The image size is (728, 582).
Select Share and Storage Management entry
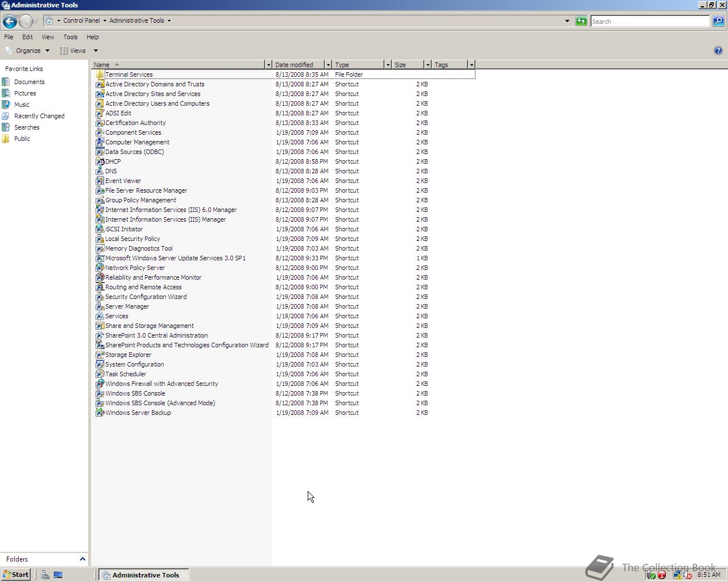point(150,326)
